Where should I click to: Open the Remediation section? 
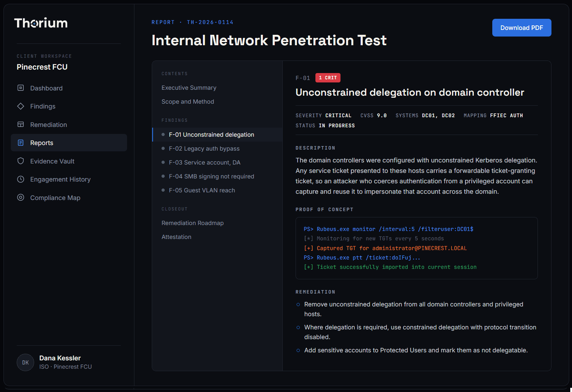pyautogui.click(x=69, y=125)
